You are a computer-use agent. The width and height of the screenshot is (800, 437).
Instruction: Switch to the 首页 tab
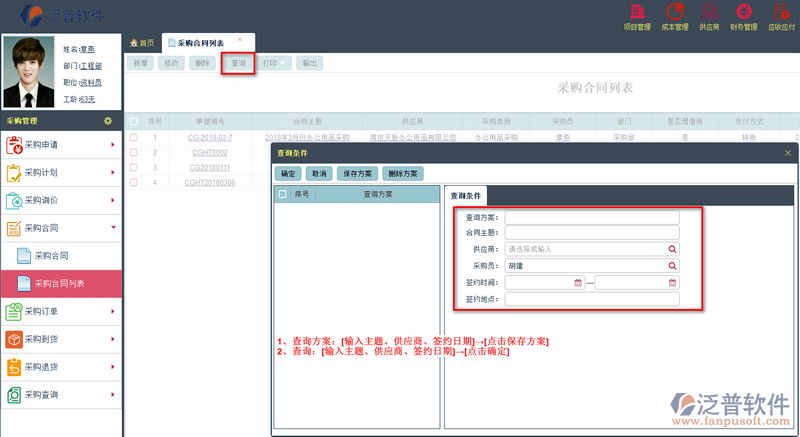click(142, 43)
